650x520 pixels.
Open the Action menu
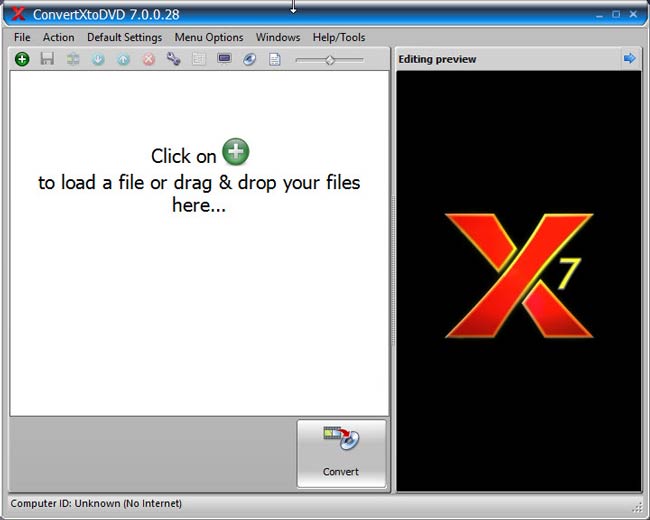(x=58, y=37)
